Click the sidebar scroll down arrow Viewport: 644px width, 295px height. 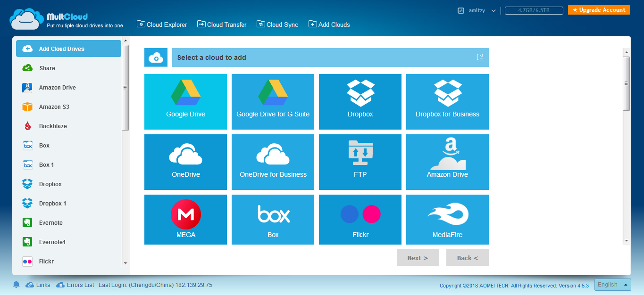coord(125,263)
